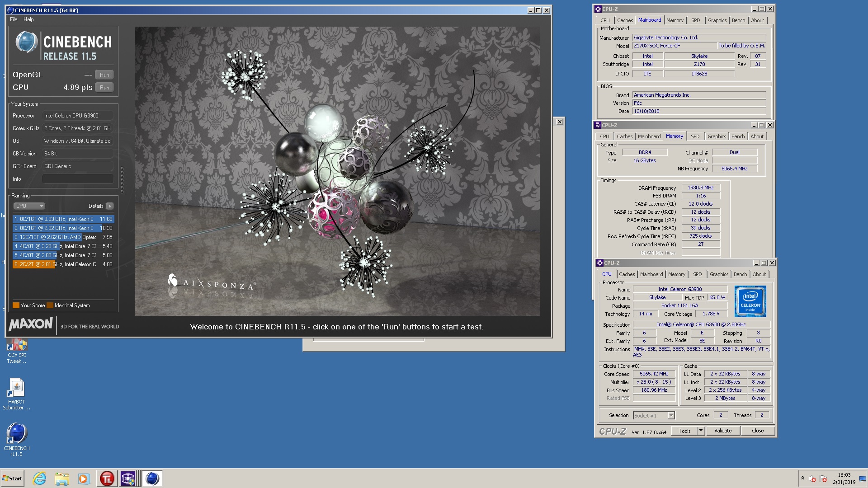This screenshot has height=488, width=868.
Task: Open the Ranking CPU dropdown
Action: (29, 206)
